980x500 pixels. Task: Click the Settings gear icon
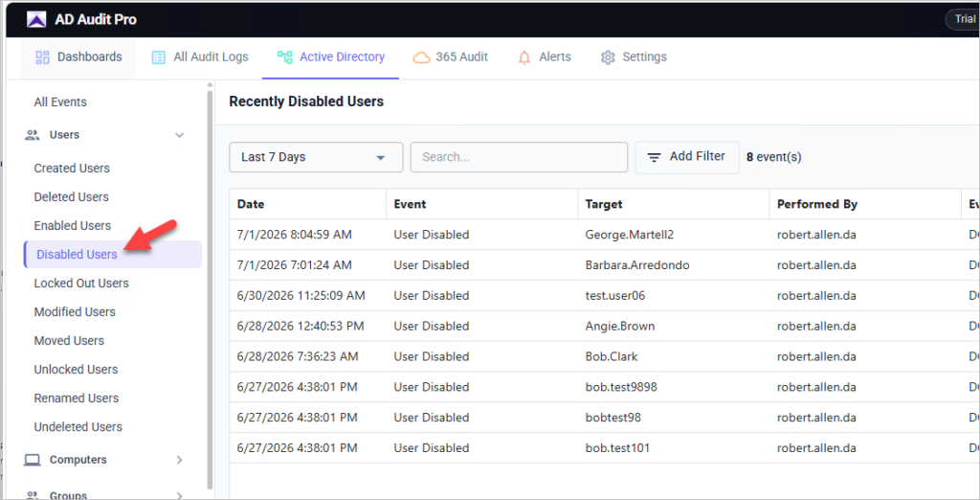[x=608, y=57]
